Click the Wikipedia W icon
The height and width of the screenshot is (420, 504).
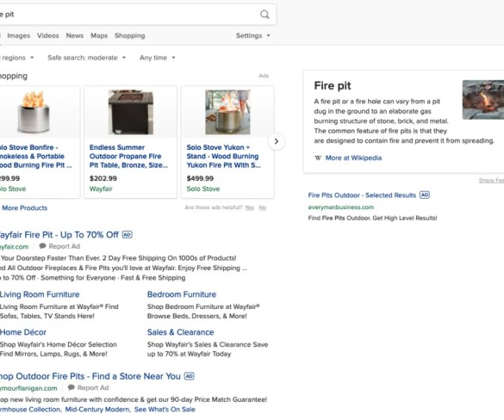click(x=318, y=157)
